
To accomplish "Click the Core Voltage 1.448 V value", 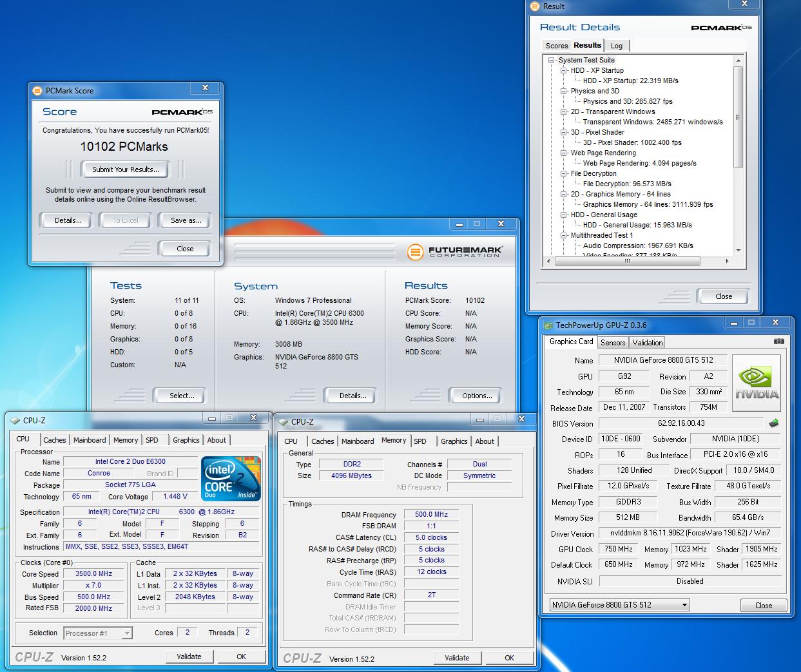I will pos(175,496).
